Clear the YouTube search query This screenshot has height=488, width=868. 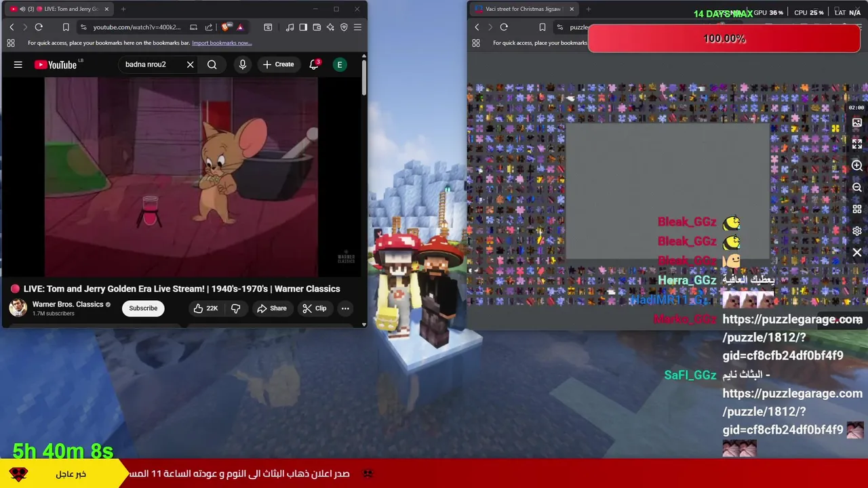[191, 64]
